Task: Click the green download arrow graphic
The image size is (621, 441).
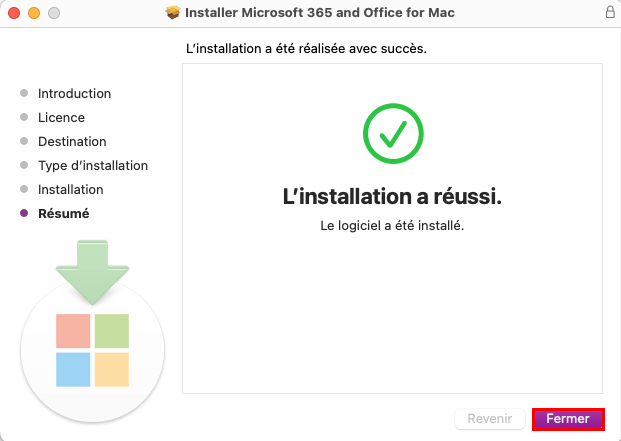Action: pyautogui.click(x=92, y=272)
